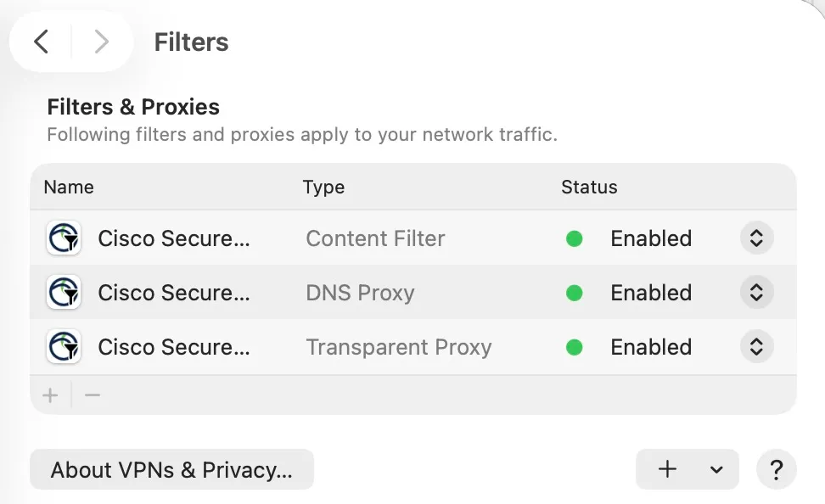Click the green status dot for DNS Proxy
Viewport: 825px width, 504px height.
click(x=575, y=293)
